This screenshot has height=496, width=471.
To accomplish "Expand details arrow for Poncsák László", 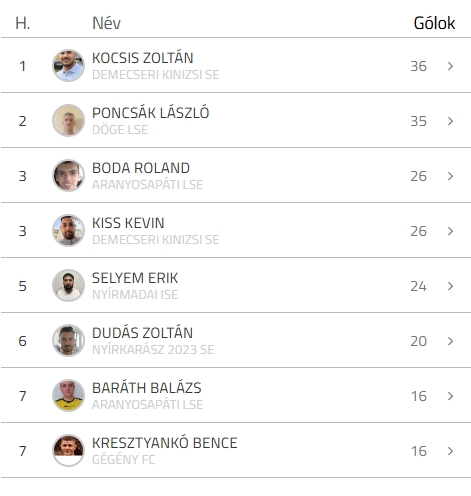I will point(450,121).
